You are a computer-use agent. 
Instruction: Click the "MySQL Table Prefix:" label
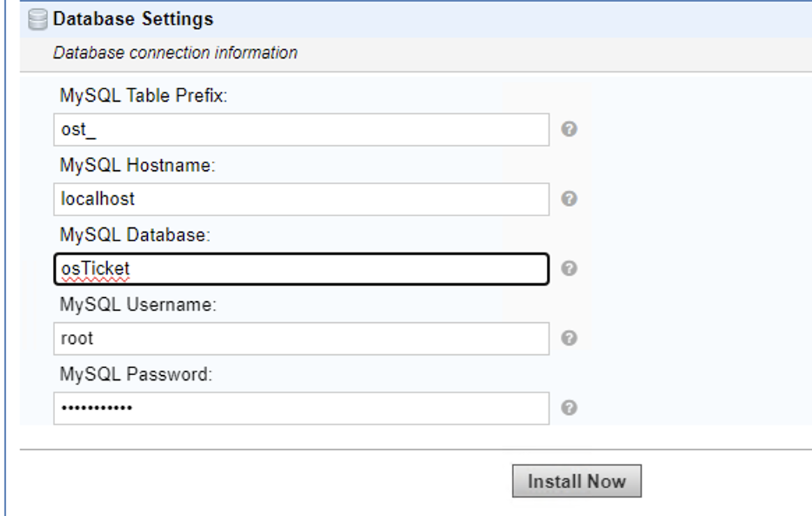[144, 97]
